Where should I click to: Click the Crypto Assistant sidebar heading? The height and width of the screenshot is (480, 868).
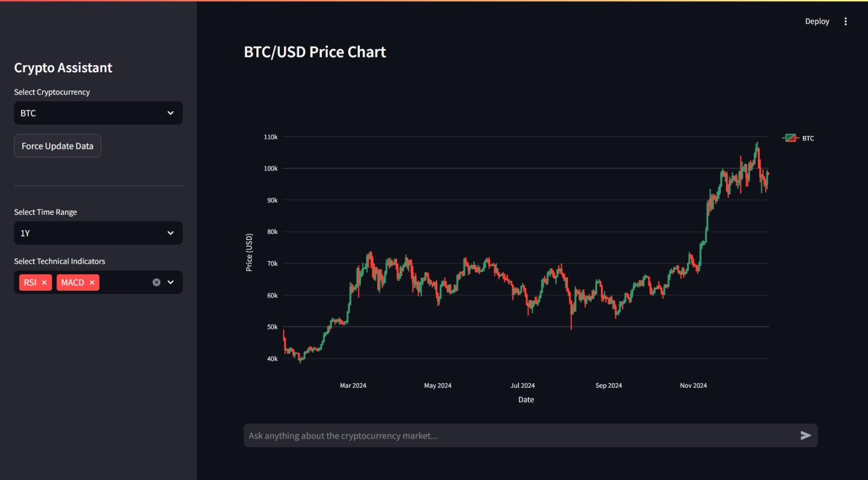[x=63, y=68]
